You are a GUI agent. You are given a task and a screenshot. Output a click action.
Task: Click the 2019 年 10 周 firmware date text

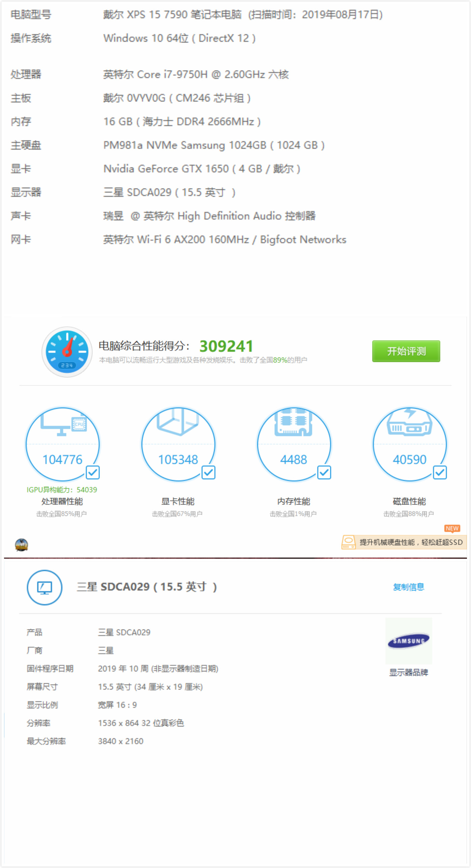158,669
